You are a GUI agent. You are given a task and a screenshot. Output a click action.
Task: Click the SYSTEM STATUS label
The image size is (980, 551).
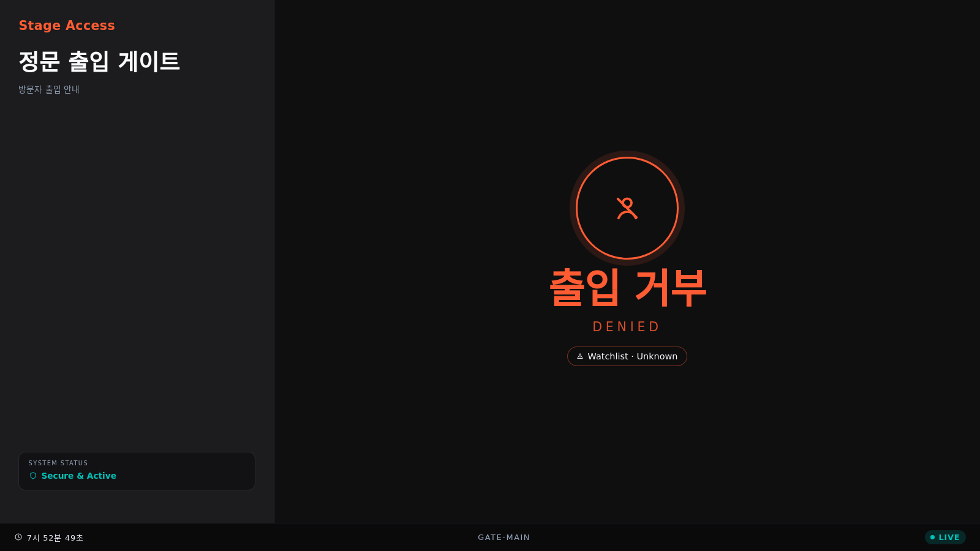58,463
